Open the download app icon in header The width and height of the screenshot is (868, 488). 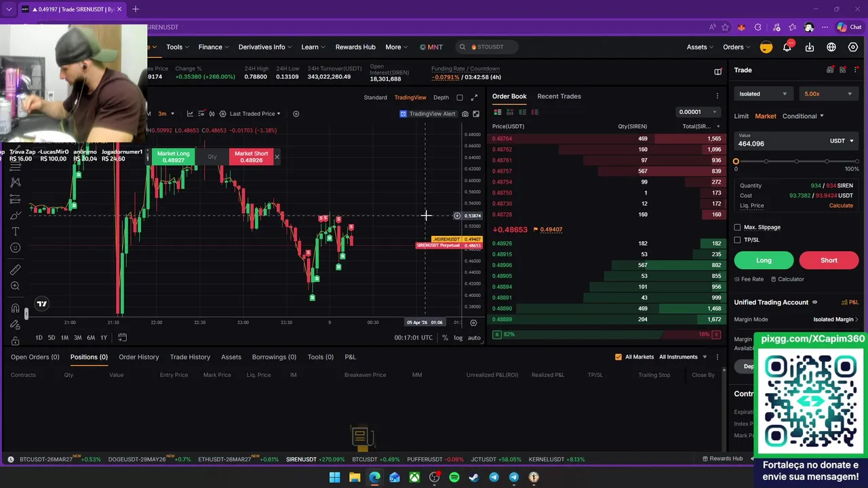click(810, 47)
